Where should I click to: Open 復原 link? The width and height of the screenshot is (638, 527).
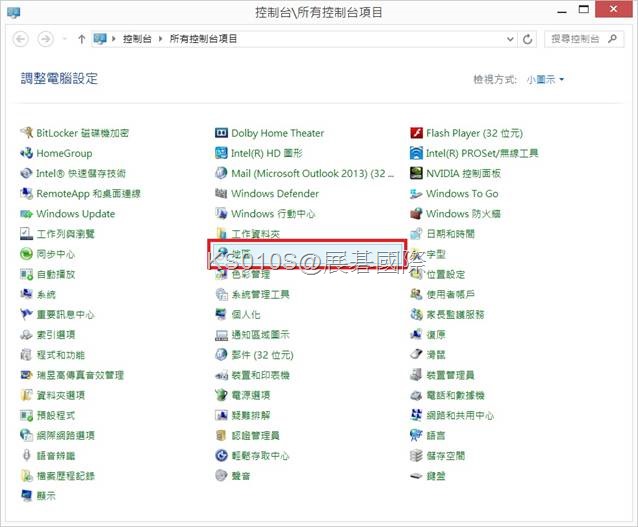point(436,335)
